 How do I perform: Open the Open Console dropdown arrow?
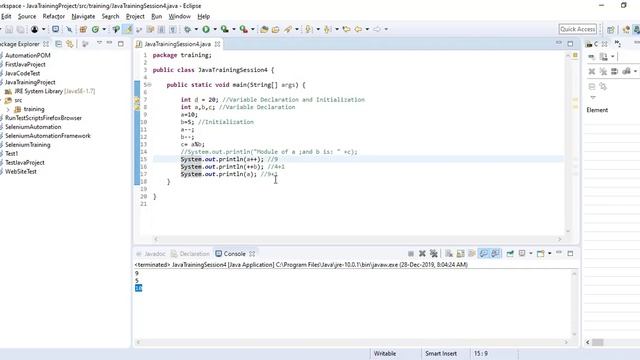(549, 253)
